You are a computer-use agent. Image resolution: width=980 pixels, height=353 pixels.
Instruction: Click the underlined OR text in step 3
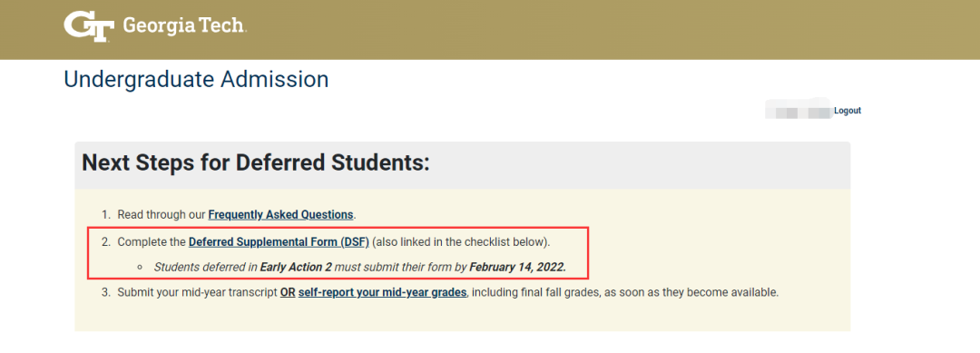tap(288, 292)
